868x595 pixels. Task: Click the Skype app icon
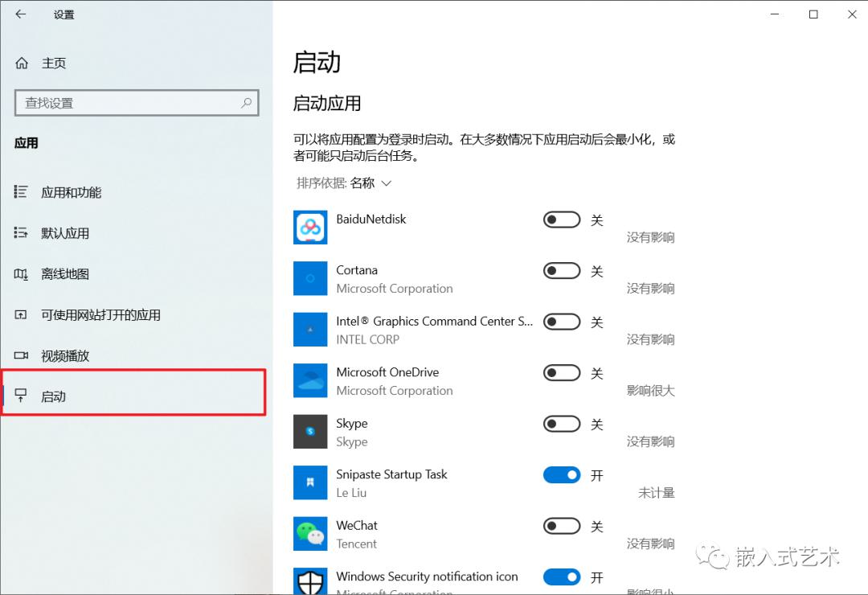310,432
